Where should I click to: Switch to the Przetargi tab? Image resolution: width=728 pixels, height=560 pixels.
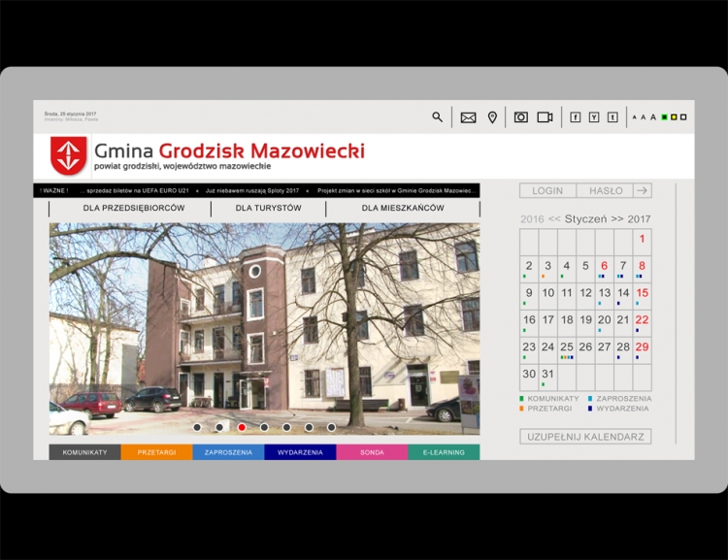click(156, 452)
